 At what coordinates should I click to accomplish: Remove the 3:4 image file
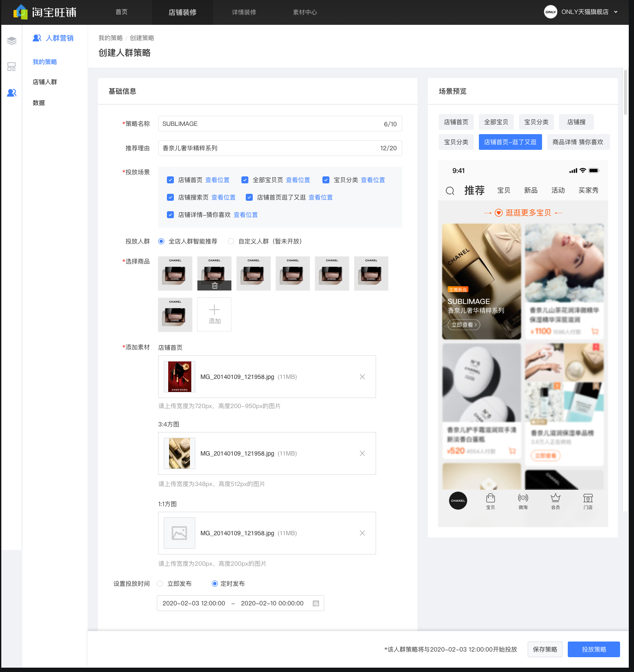click(x=362, y=453)
